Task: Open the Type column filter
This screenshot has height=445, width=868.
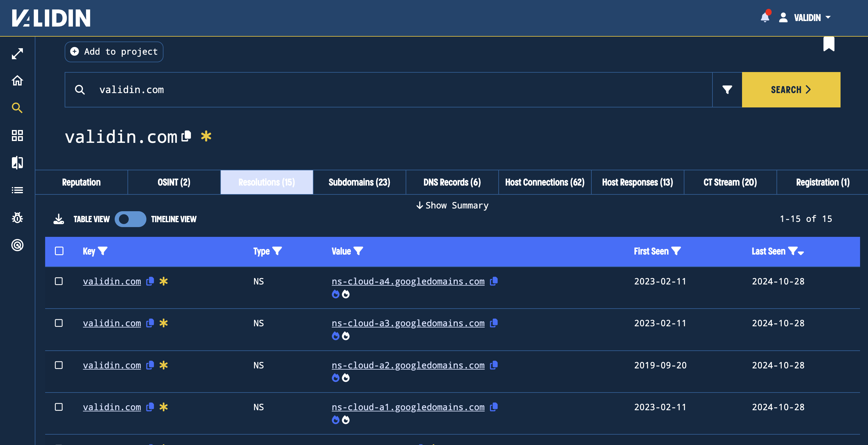Action: click(277, 251)
